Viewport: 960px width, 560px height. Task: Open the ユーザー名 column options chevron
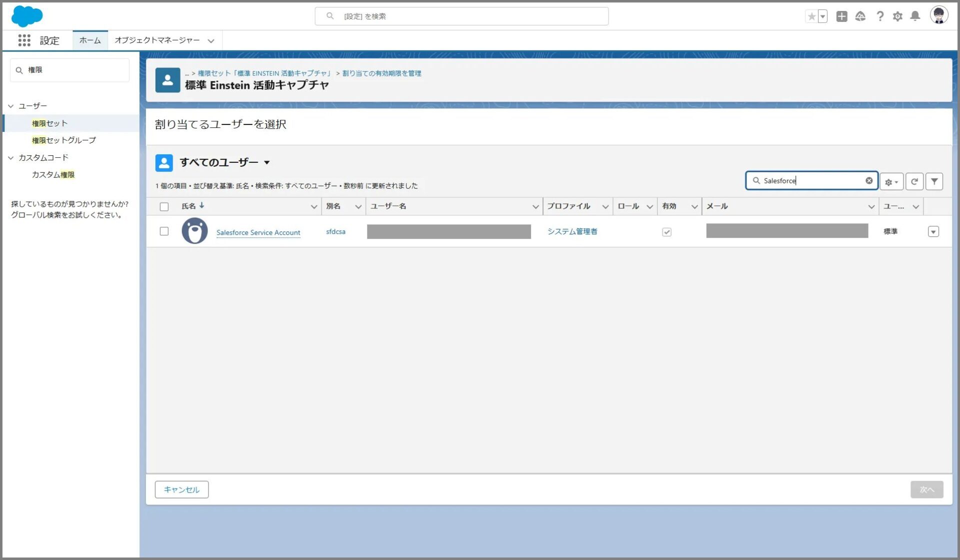point(535,207)
